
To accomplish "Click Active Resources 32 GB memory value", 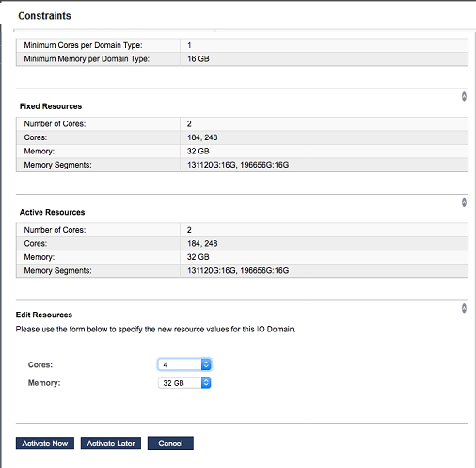I will click(198, 257).
